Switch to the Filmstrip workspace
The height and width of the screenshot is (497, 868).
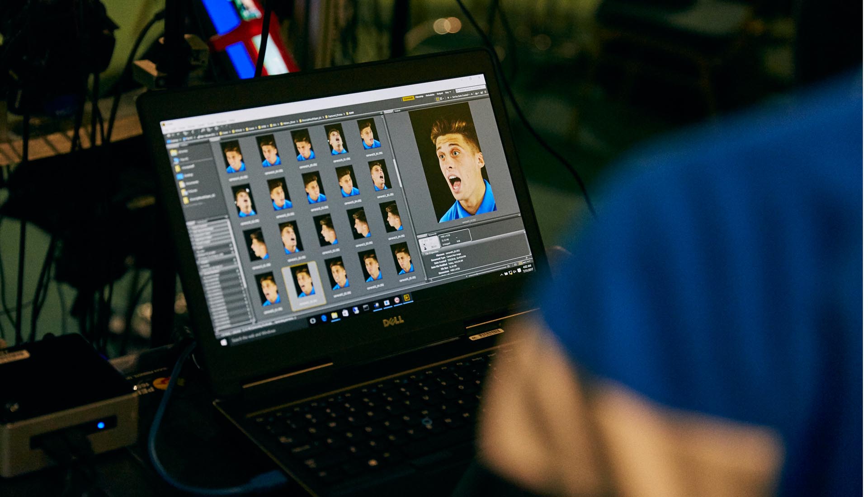click(419, 96)
